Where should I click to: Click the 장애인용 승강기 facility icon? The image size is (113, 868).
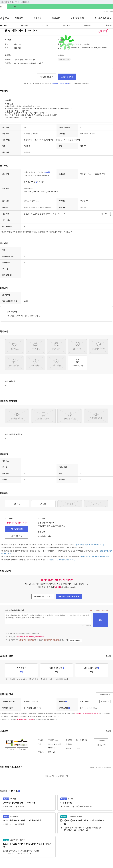coord(43,416)
